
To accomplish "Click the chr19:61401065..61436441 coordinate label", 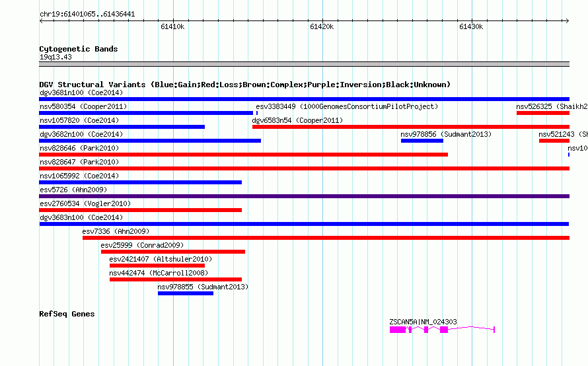I will [x=87, y=15].
